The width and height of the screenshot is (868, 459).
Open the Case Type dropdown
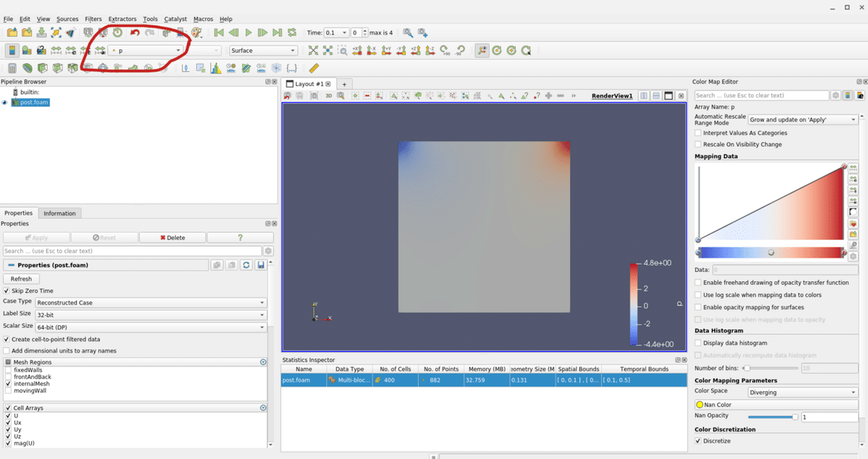(x=150, y=303)
